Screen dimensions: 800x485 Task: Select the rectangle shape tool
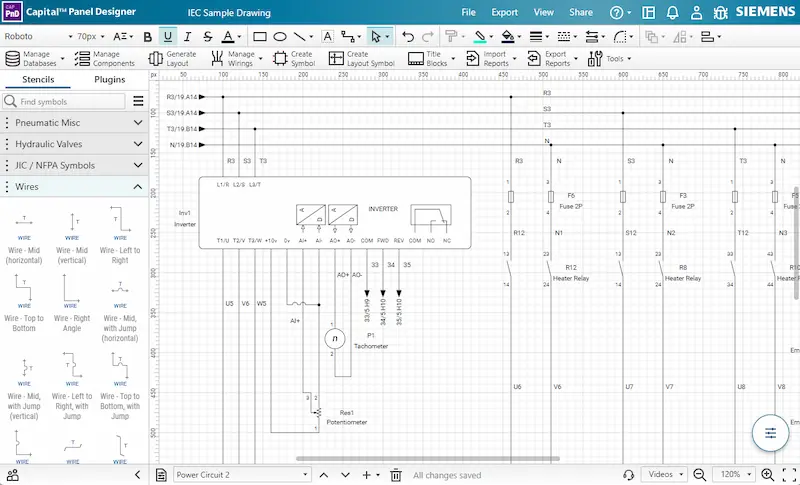tap(260, 36)
